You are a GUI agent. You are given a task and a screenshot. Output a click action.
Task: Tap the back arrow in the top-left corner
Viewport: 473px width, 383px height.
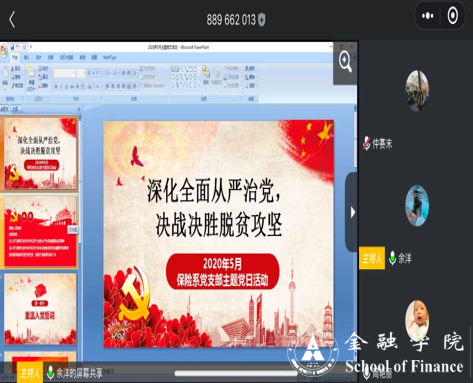click(x=12, y=20)
